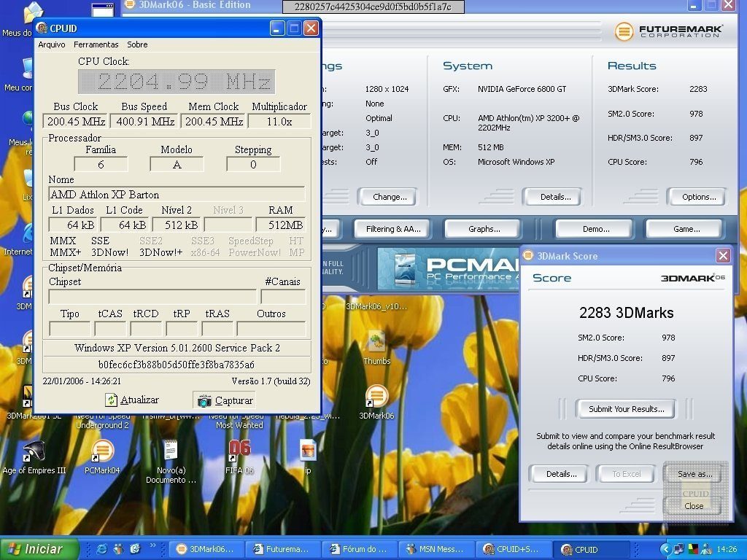Click the '22/01/2006 - 14:26:21' timestamp

click(82, 381)
